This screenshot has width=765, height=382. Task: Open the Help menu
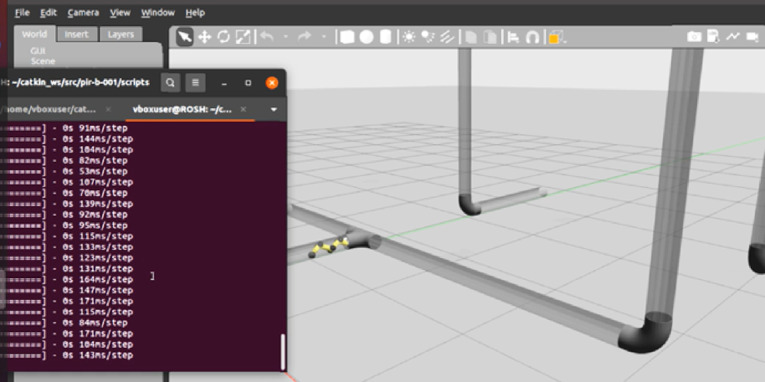click(x=195, y=13)
